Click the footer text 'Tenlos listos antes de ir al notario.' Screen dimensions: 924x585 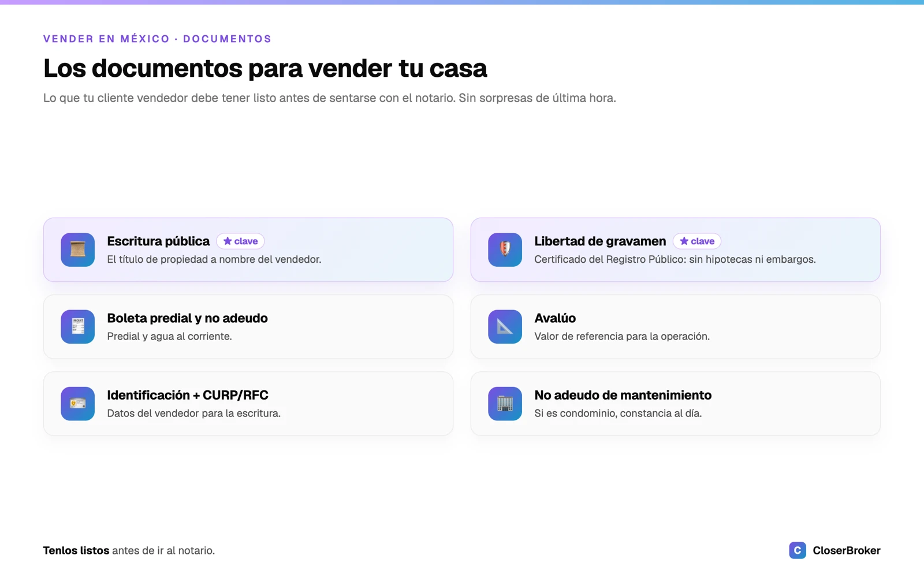(129, 550)
